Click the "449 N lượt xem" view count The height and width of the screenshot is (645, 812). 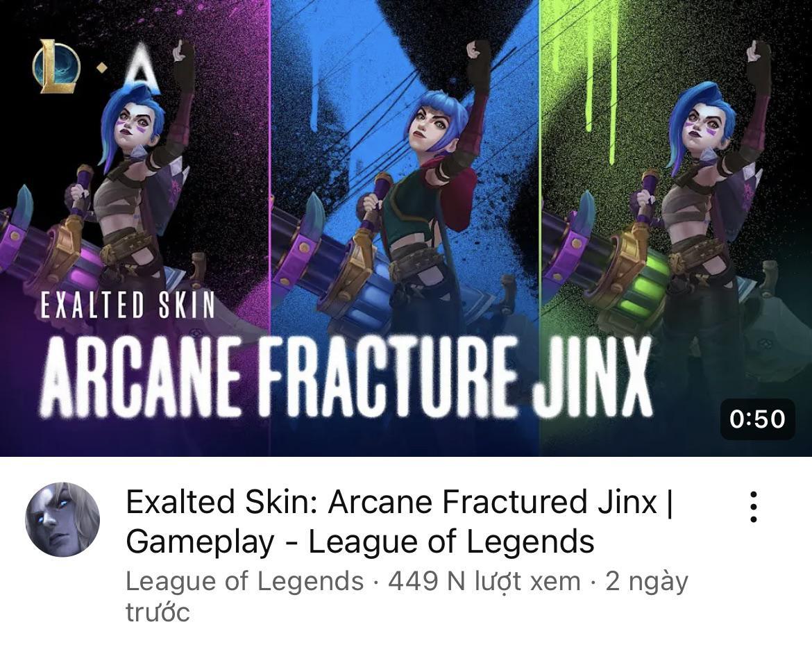484,582
